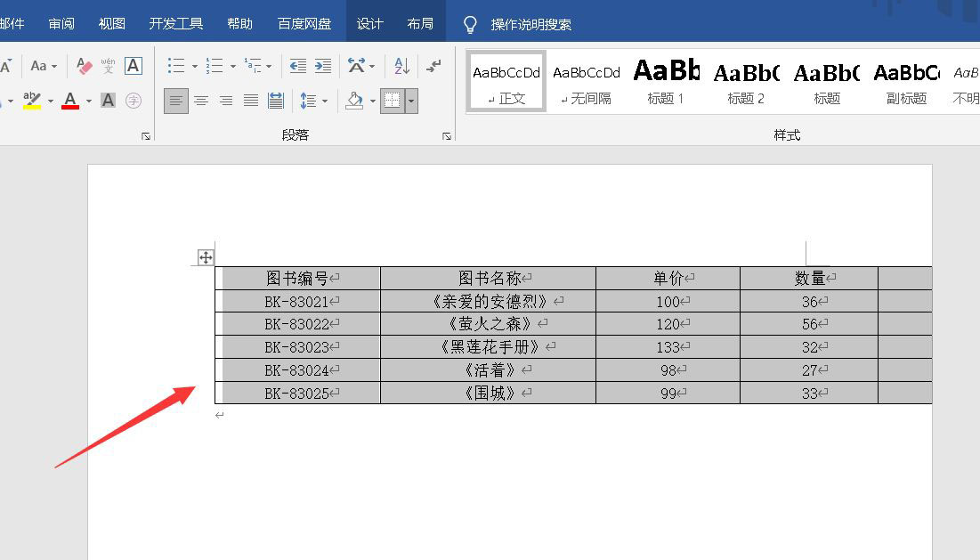This screenshot has height=560, width=980.
Task: Click the Character Border icon
Action: (134, 66)
